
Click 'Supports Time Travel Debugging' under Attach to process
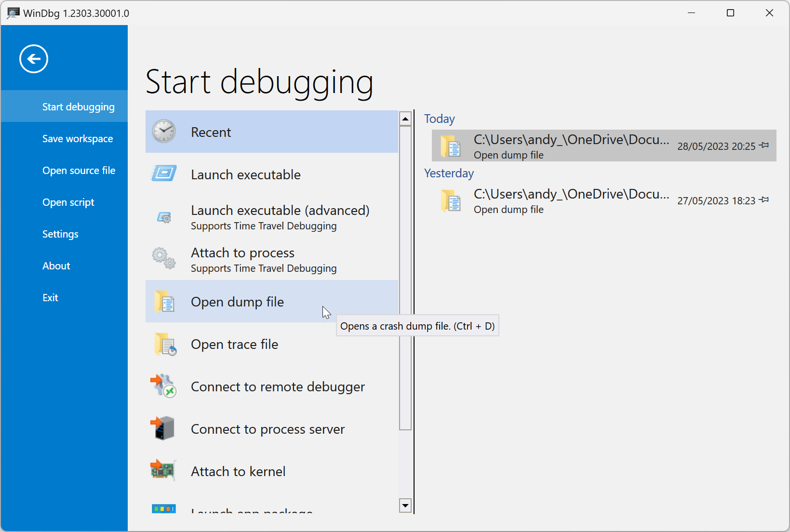264,268
